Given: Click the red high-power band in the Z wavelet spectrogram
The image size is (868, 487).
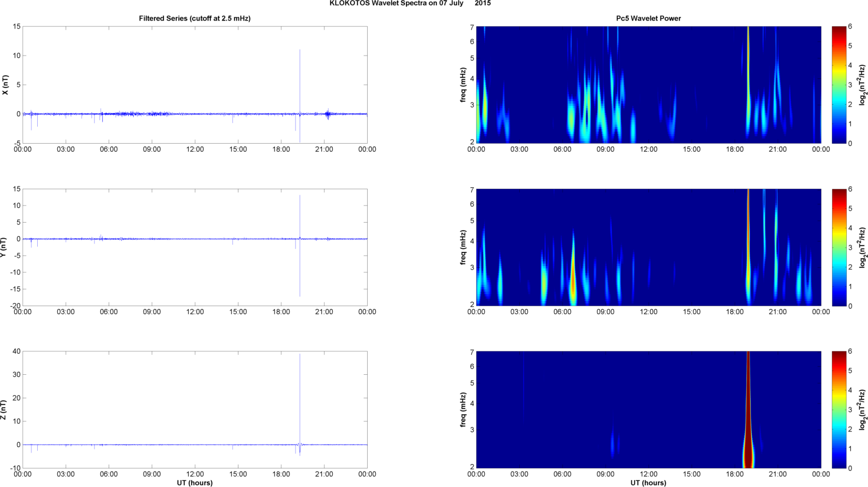Looking at the screenshot, I should [748, 410].
